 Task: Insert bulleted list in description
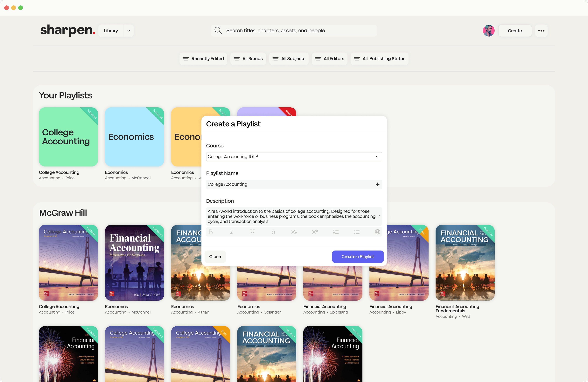(x=357, y=232)
